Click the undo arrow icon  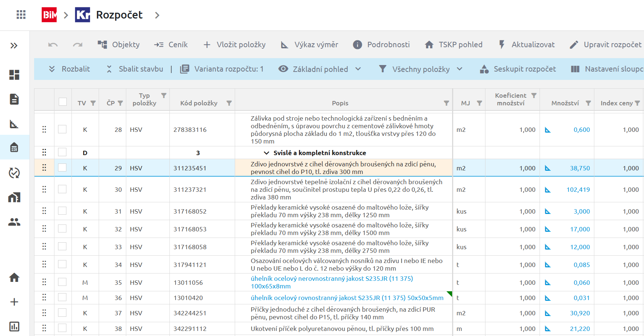(x=53, y=45)
